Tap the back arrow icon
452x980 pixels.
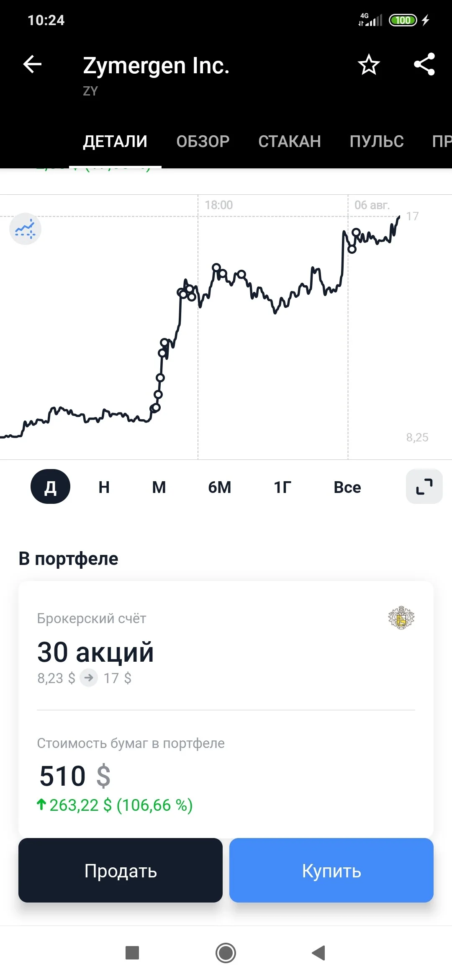(32, 64)
